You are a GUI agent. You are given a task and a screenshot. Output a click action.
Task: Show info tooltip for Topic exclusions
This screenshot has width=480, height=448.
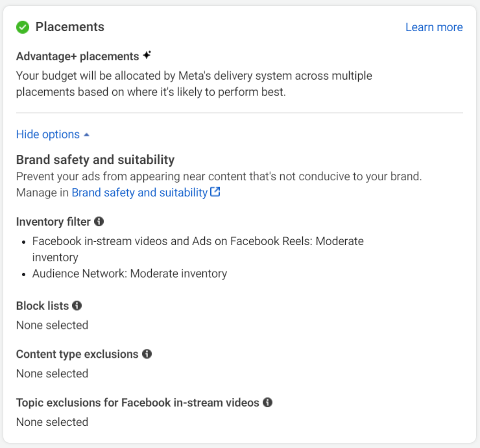click(267, 402)
